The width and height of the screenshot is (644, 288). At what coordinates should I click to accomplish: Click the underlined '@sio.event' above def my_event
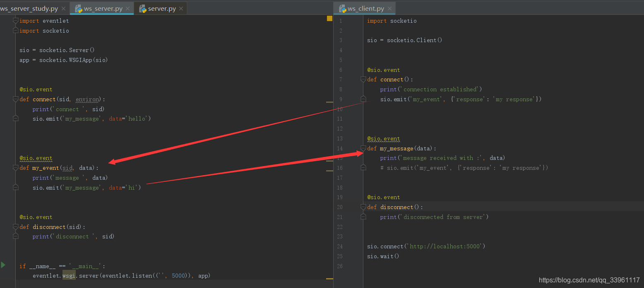(x=36, y=158)
